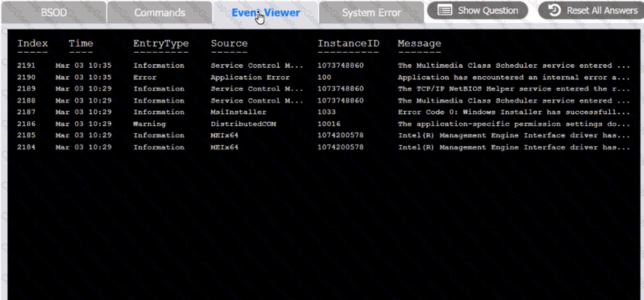
Task: Select the event log row with index 2191
Action: (26, 66)
